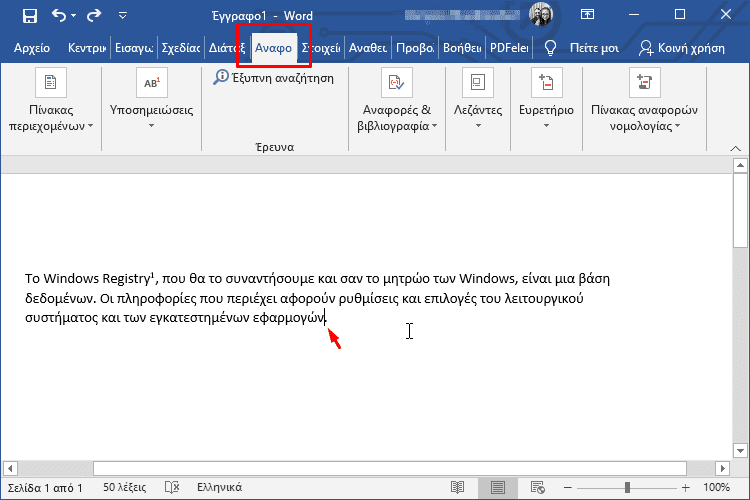Switch to the Προβολή ribbon tab
Viewport: 750px width, 500px height.
(415, 48)
